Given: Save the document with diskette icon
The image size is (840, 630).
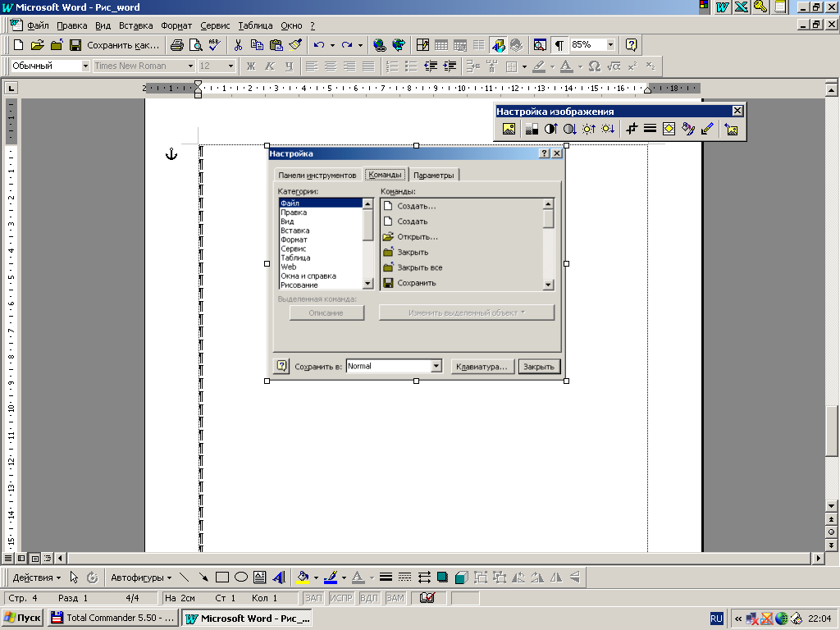Looking at the screenshot, I should click(x=75, y=45).
